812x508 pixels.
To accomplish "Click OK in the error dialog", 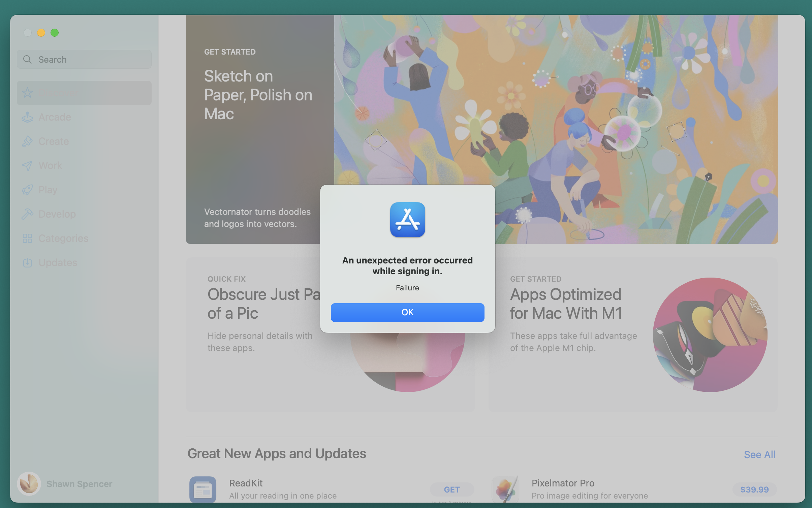I will pos(407,312).
